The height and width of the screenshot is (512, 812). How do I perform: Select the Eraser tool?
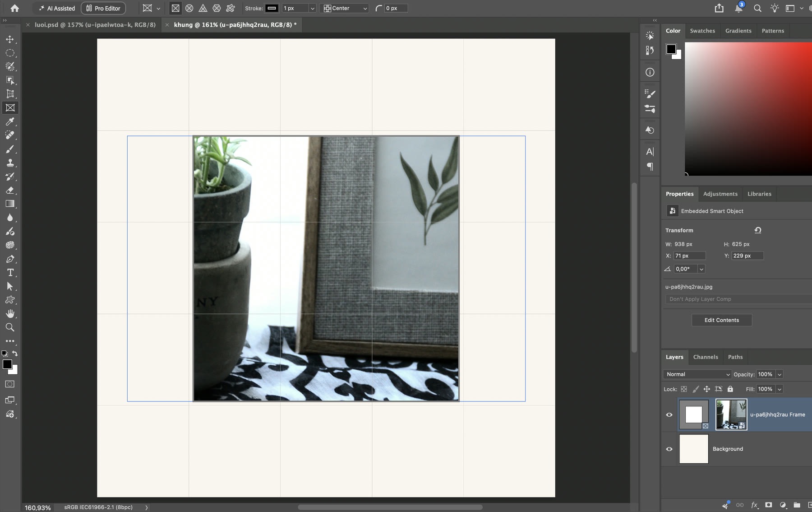point(10,190)
